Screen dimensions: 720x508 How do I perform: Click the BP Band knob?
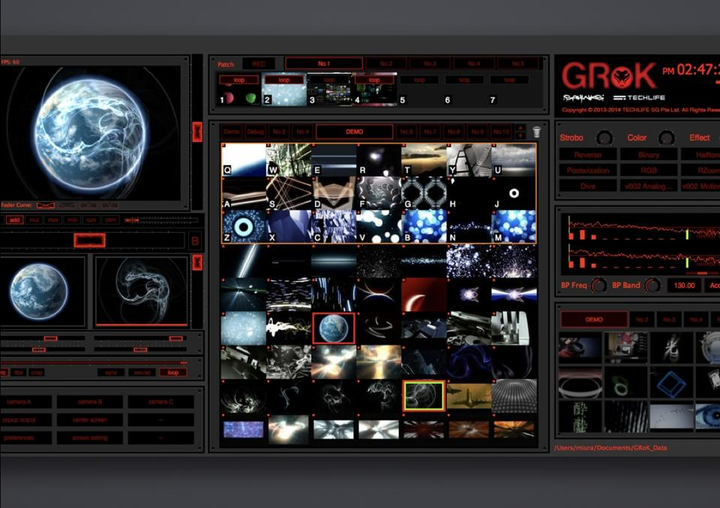tap(652, 285)
